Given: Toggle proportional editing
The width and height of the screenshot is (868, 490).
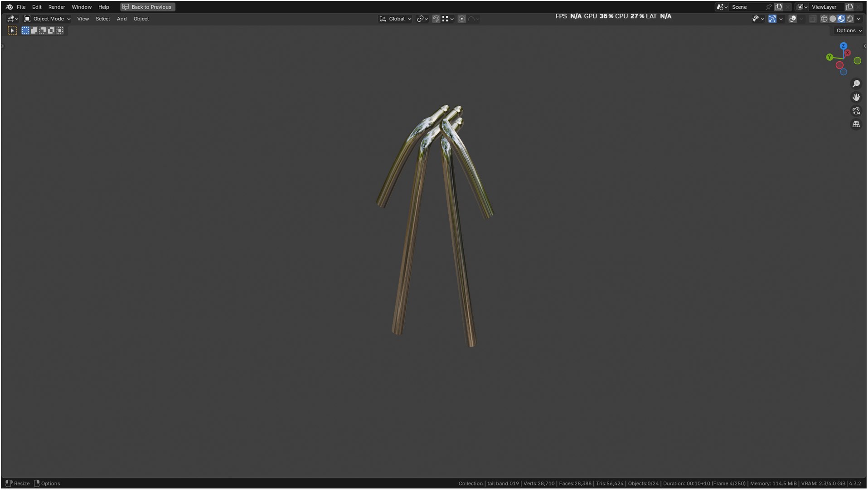Looking at the screenshot, I should pos(461,19).
